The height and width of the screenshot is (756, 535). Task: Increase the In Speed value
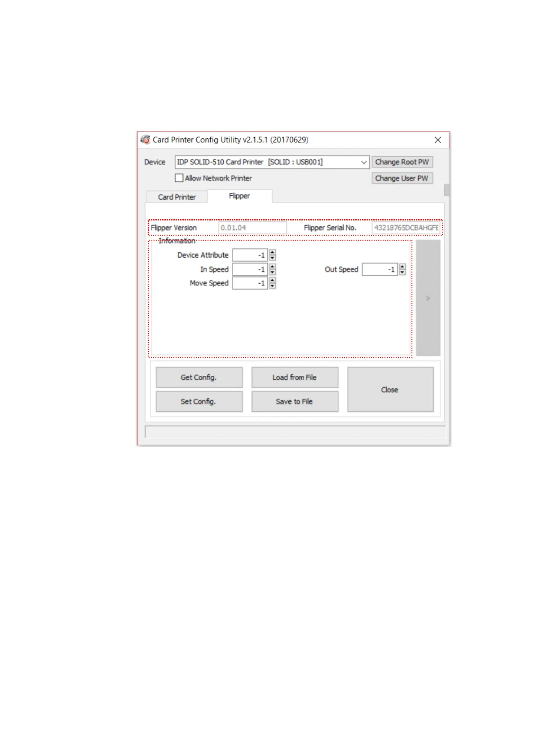point(272,267)
